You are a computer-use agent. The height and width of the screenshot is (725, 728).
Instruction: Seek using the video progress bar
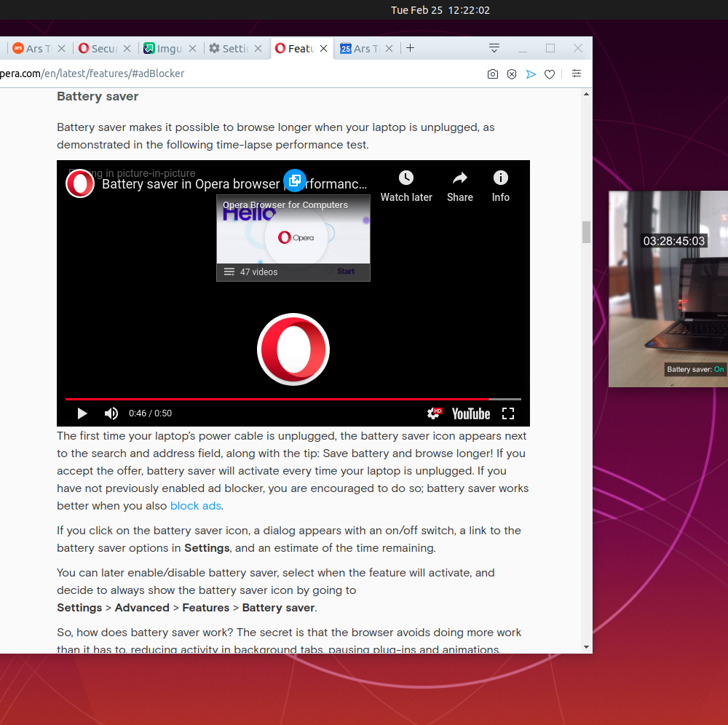[x=291, y=399]
